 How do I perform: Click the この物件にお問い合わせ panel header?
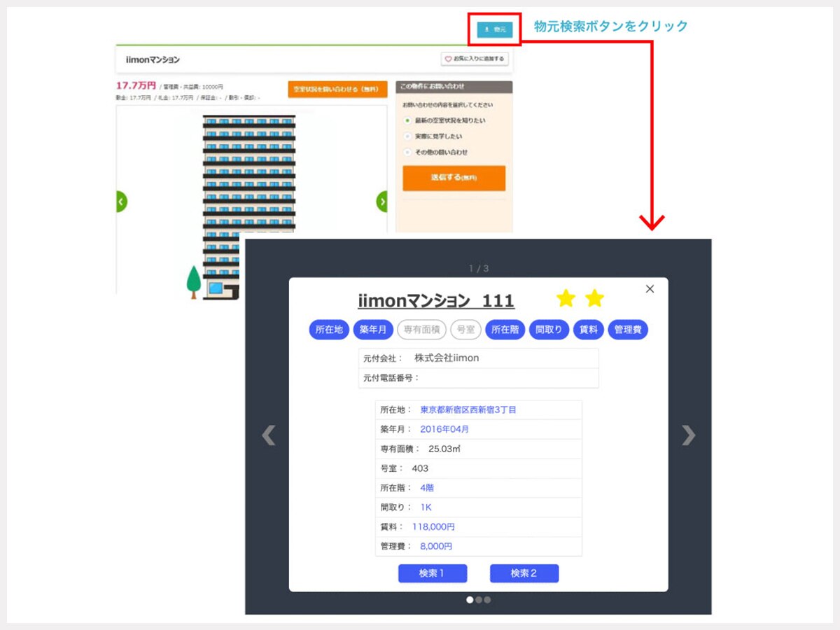454,87
